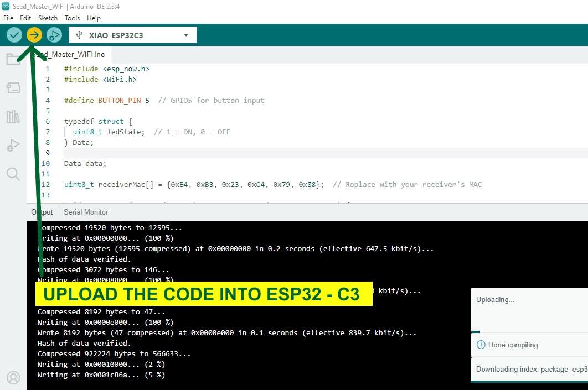
Task: Open the Edit menu
Action: (x=25, y=18)
